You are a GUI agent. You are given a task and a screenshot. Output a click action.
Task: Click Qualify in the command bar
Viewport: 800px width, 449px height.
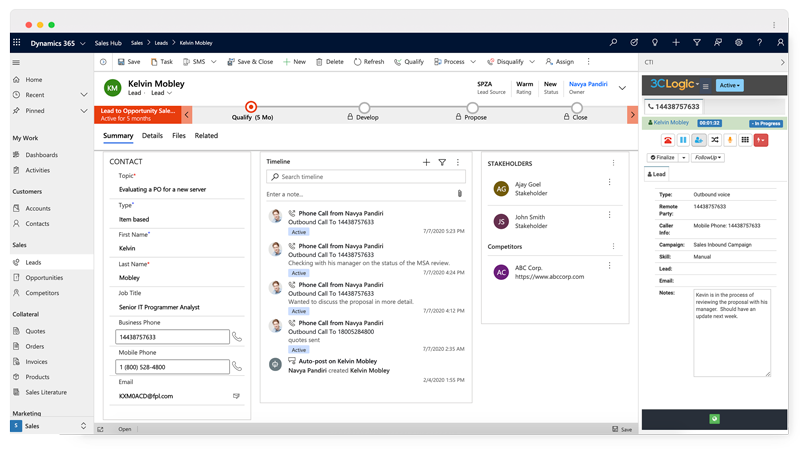click(409, 62)
